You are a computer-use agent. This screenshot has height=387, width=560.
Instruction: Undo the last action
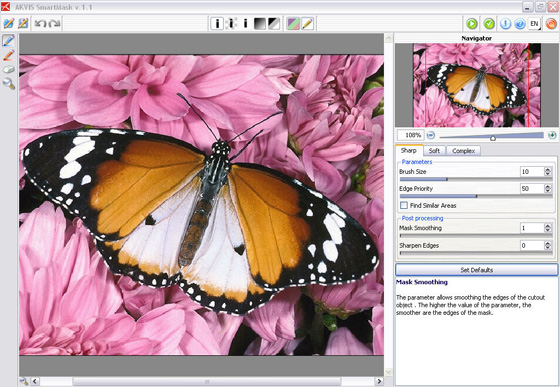[40, 24]
